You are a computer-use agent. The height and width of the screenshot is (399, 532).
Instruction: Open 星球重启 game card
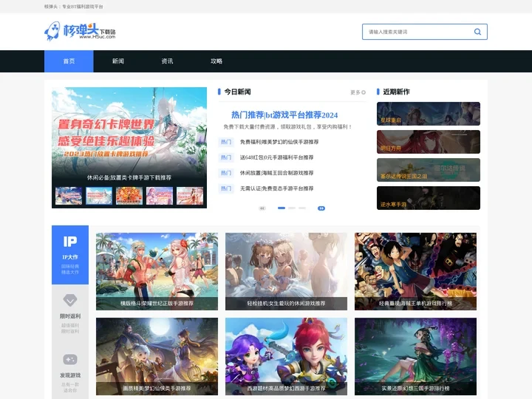coord(429,114)
